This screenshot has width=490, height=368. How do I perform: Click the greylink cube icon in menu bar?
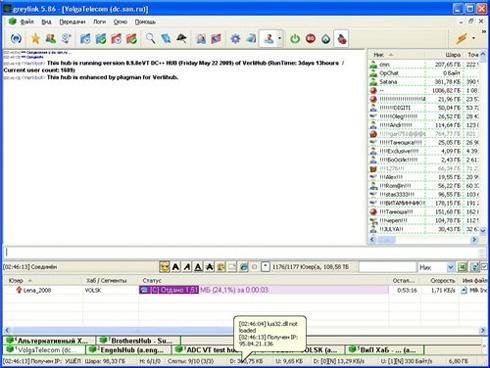point(12,21)
